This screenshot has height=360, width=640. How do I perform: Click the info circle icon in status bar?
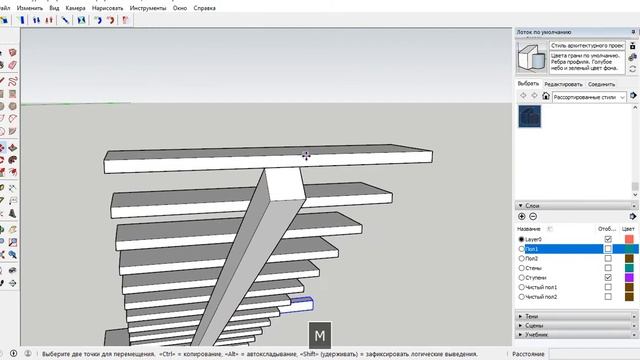(13, 353)
